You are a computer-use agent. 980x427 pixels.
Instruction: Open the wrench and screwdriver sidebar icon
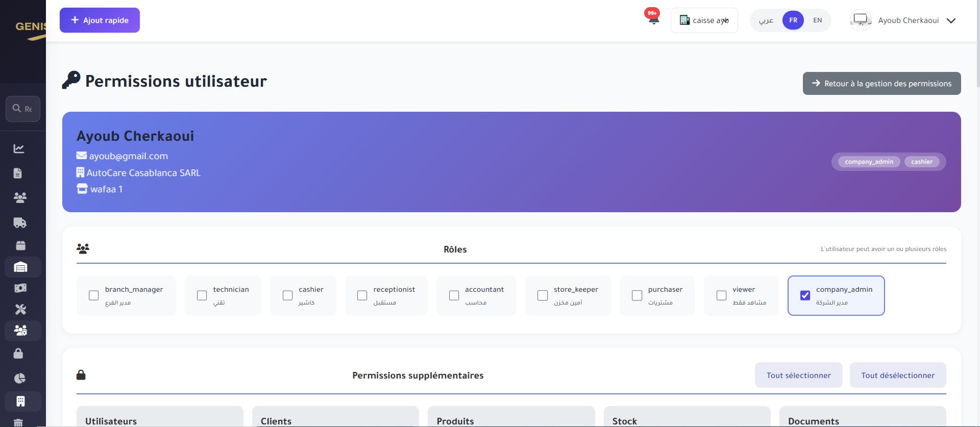(20, 309)
